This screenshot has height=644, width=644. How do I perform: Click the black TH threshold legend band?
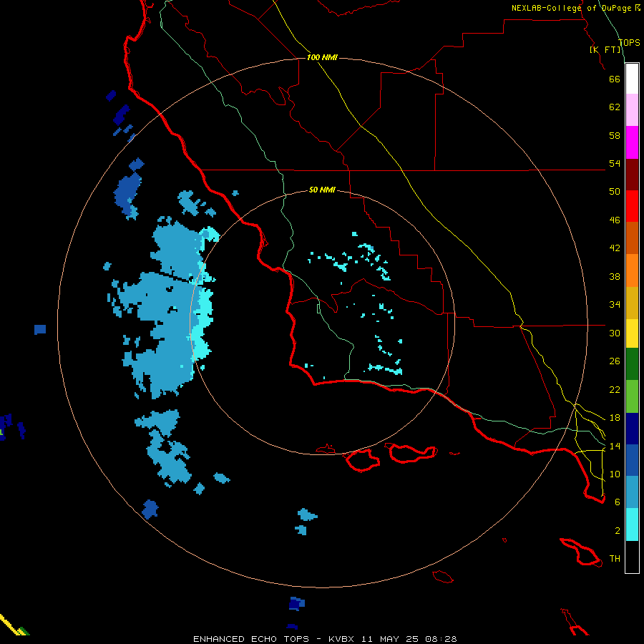(x=632, y=557)
